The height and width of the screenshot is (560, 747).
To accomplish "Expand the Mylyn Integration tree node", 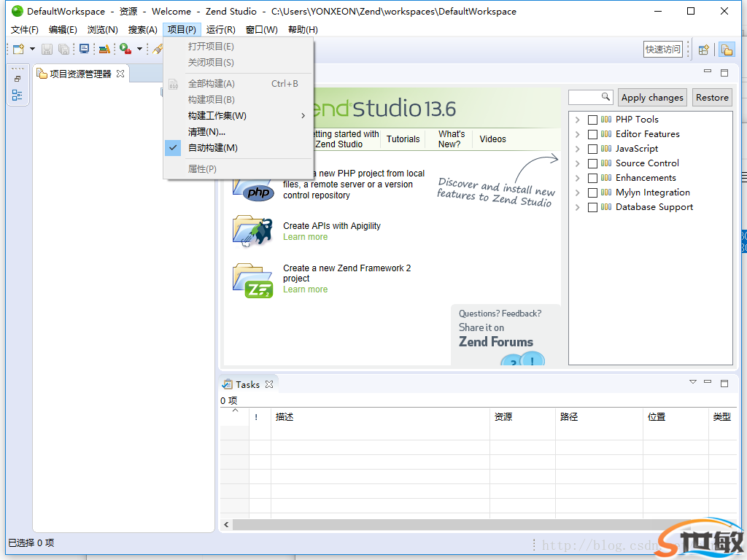I will coord(578,192).
